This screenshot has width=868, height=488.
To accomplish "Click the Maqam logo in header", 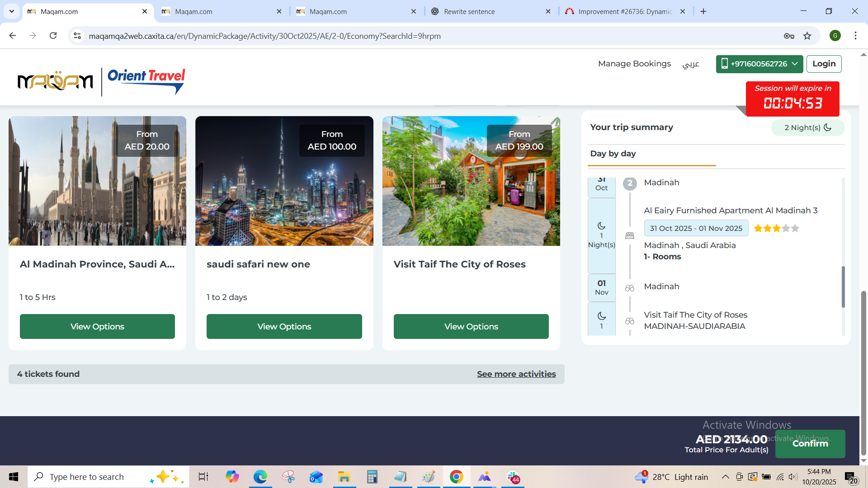I will coord(55,81).
